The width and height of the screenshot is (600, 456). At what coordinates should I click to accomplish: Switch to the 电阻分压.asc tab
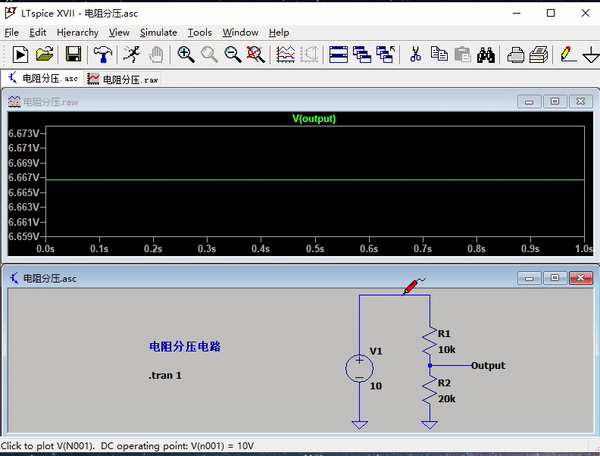point(43,78)
